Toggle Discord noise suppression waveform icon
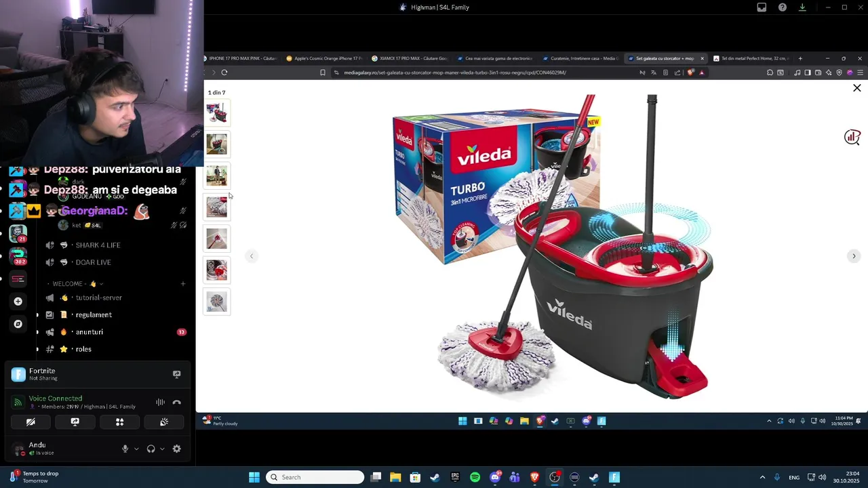Screen dimensions: 868x488 160,403
